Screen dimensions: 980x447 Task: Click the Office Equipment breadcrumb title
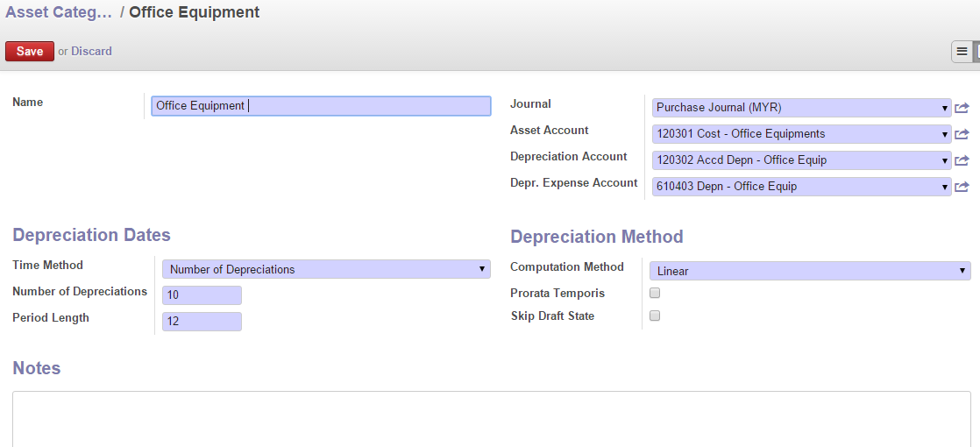(195, 12)
